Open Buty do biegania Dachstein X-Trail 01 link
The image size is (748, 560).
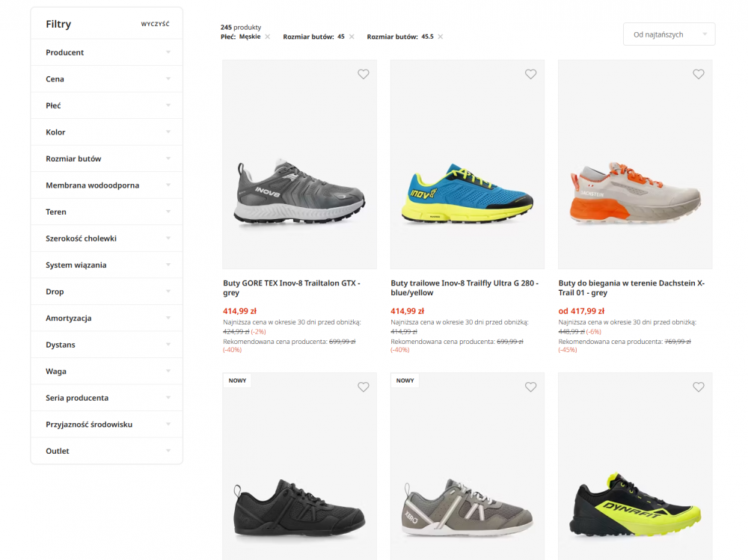pyautogui.click(x=631, y=288)
